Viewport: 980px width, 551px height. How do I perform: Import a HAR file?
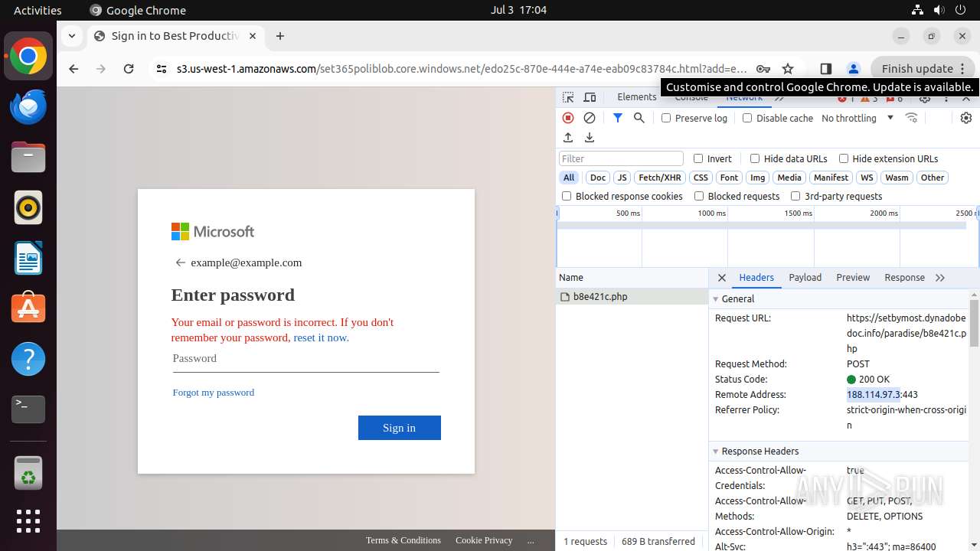(568, 138)
